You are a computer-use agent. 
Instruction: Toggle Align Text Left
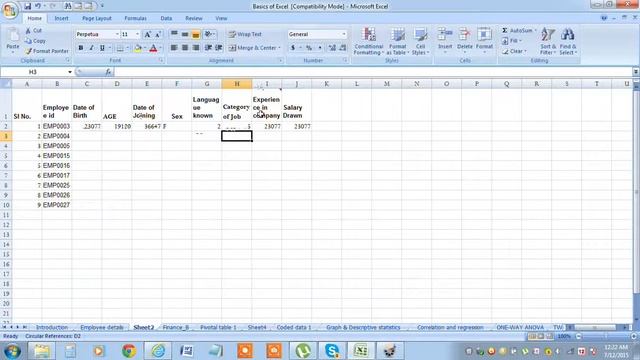tap(174, 48)
